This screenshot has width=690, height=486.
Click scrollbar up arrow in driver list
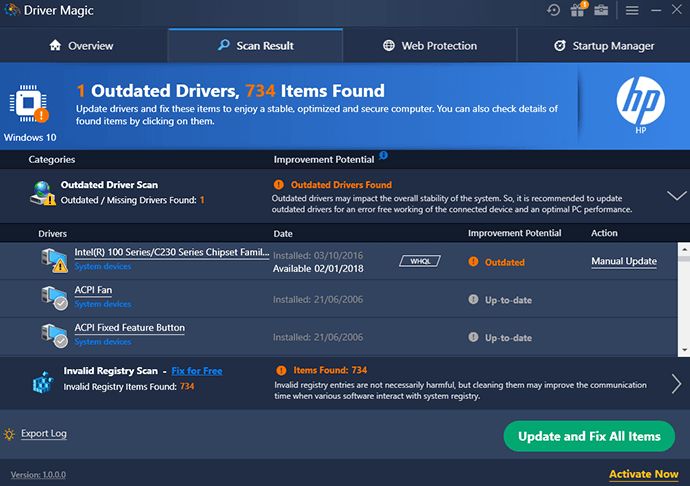[684, 250]
